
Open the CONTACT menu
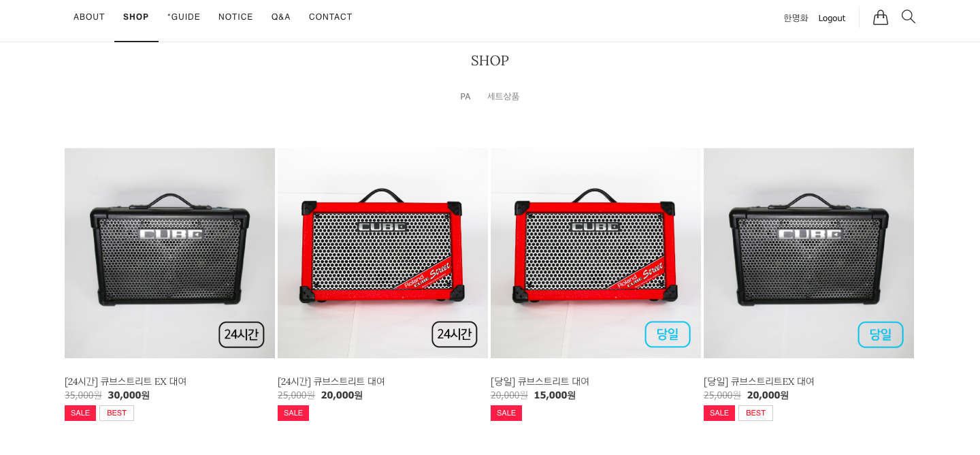coord(331,17)
